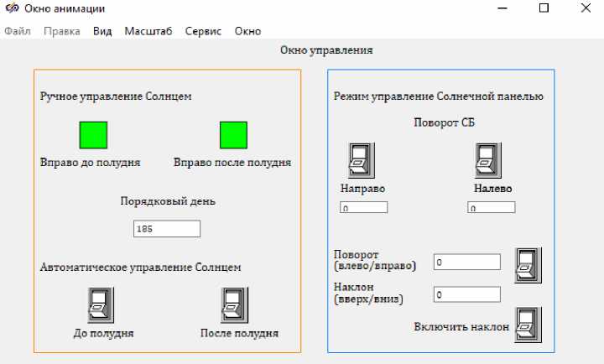
Task: Open the 'Окно' menu
Action: (247, 31)
